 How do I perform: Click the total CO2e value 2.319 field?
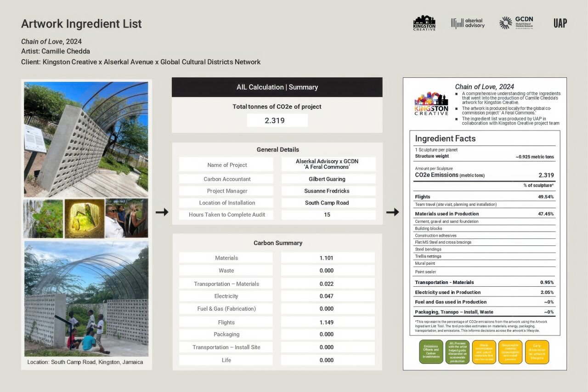277,120
